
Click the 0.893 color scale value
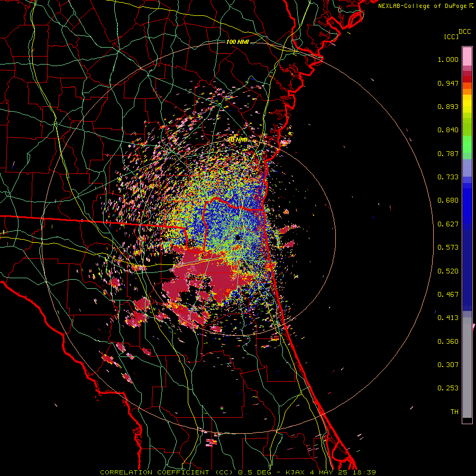(448, 106)
